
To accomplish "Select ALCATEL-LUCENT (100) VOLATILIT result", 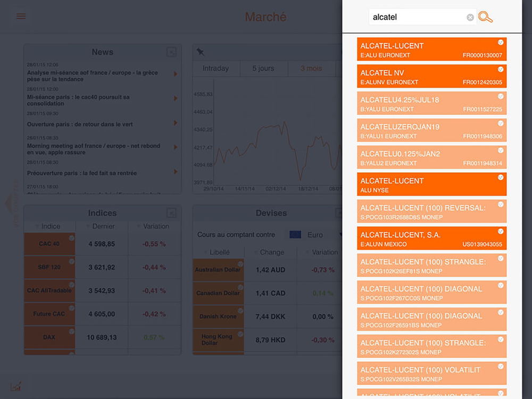I will pos(431,373).
